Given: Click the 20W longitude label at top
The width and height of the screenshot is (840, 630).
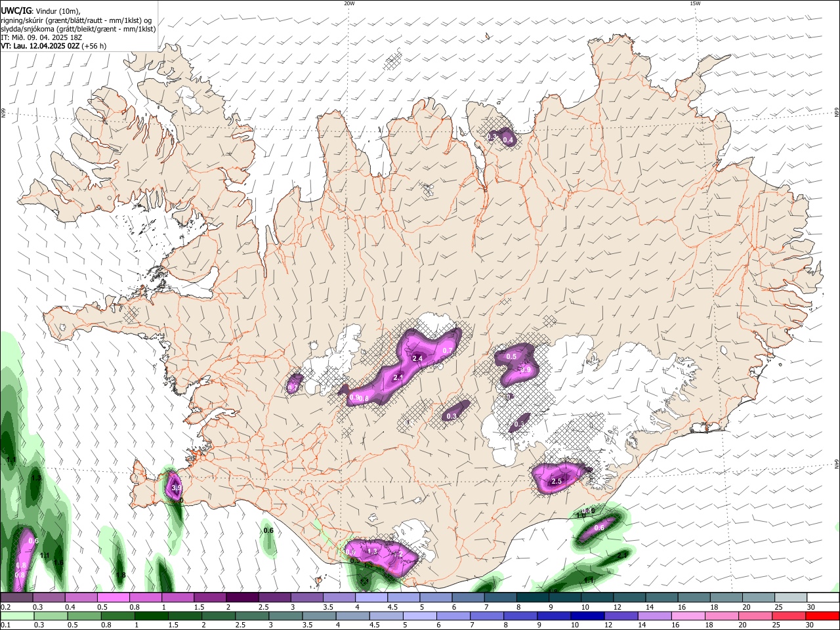Looking at the screenshot, I should pos(349,3).
